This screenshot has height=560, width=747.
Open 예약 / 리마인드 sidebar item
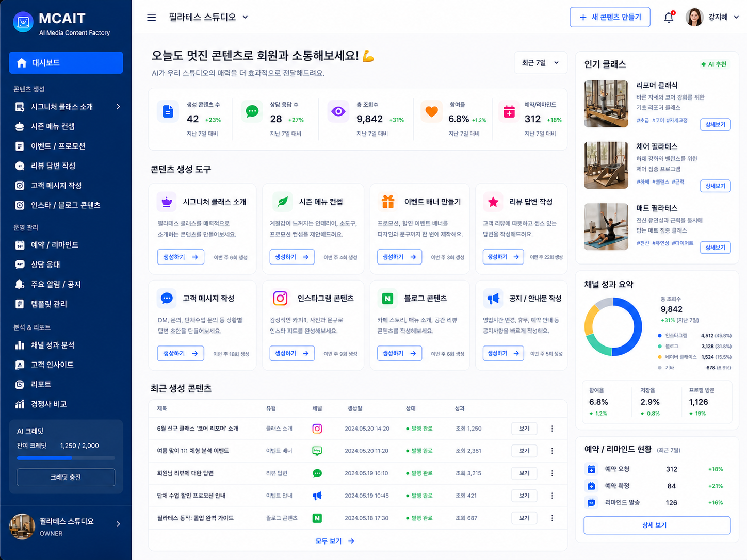click(66, 245)
